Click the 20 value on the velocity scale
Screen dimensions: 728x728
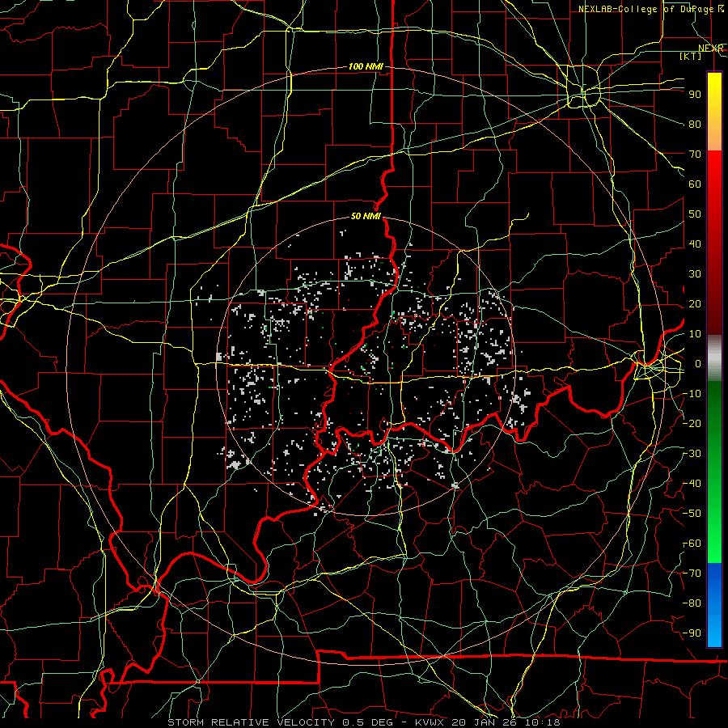695,304
